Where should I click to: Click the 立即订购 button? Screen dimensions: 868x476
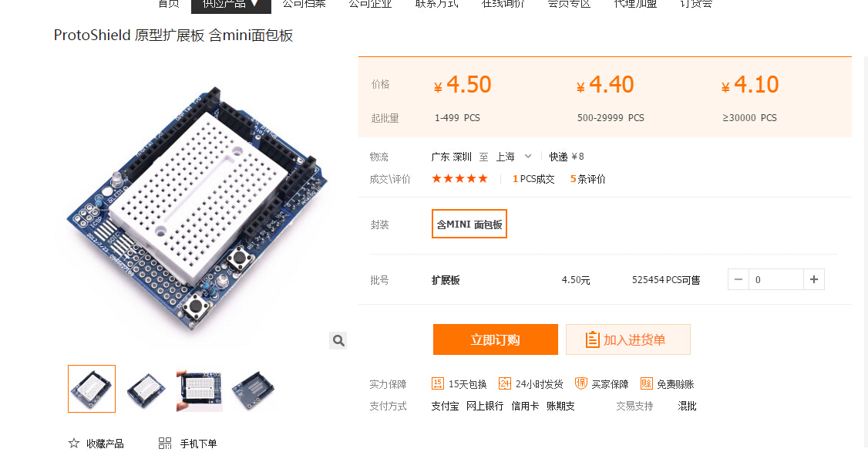point(496,339)
